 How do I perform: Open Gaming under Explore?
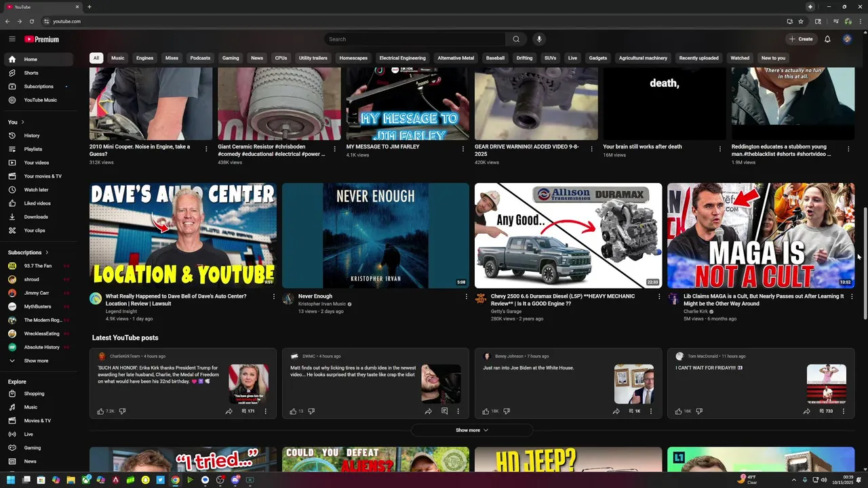click(37, 448)
